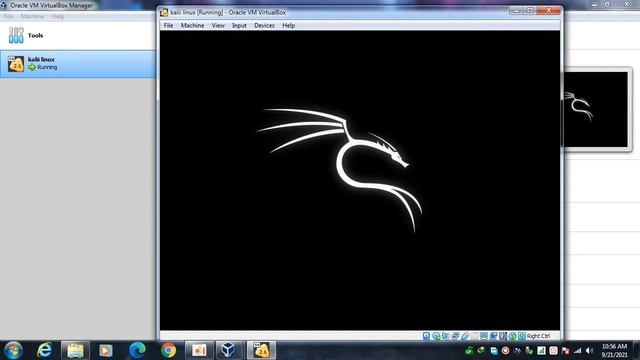
Task: Click the volume speaker tray icon
Action: pyautogui.click(x=589, y=351)
